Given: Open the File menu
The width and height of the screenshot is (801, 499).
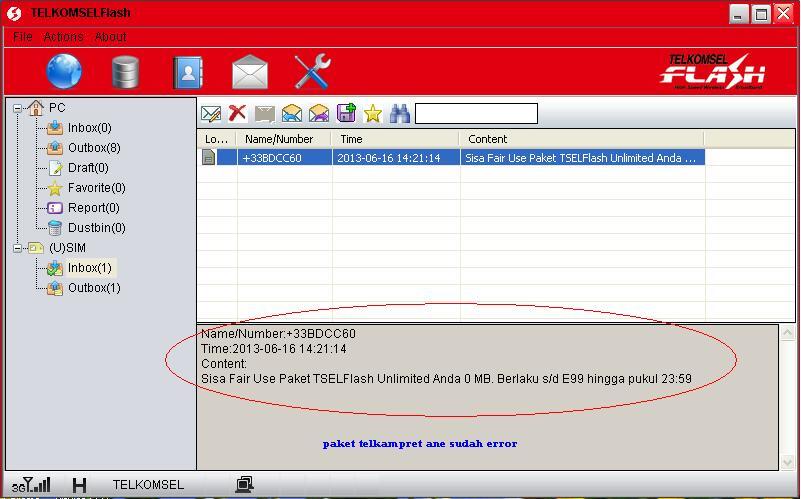Looking at the screenshot, I should pyautogui.click(x=22, y=37).
